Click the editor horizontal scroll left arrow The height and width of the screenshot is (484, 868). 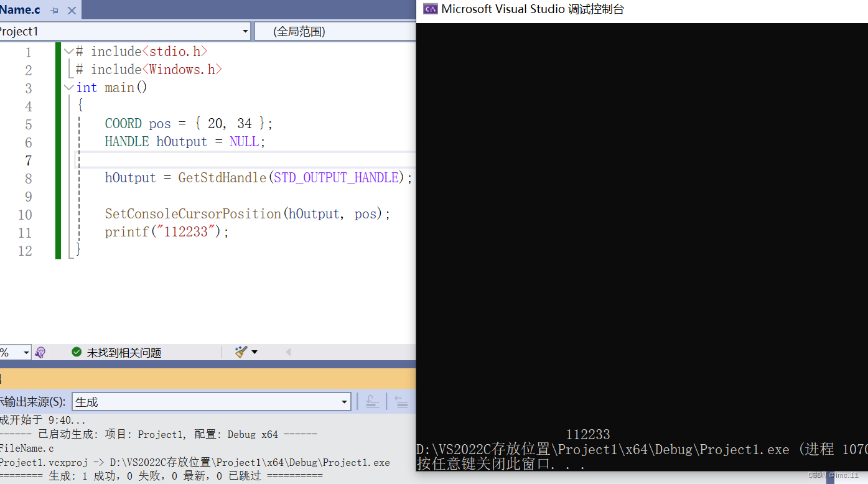pyautogui.click(x=288, y=352)
